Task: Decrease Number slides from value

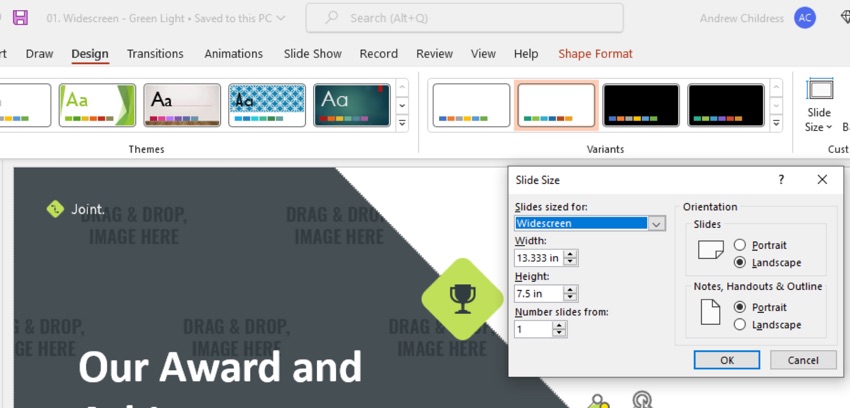Action: click(559, 333)
